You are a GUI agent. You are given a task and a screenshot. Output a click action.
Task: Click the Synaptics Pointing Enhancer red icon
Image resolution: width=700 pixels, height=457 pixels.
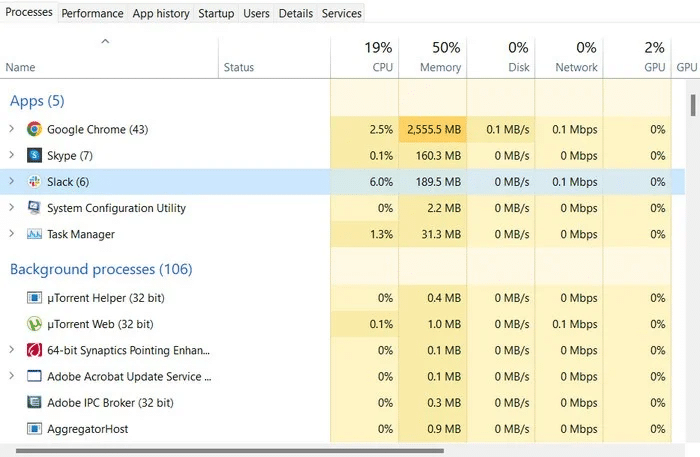coord(34,350)
